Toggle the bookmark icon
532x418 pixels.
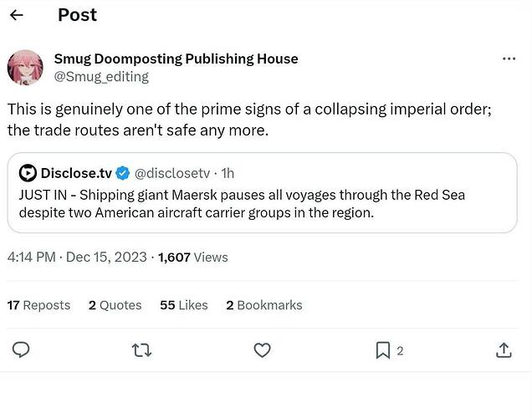click(x=383, y=350)
